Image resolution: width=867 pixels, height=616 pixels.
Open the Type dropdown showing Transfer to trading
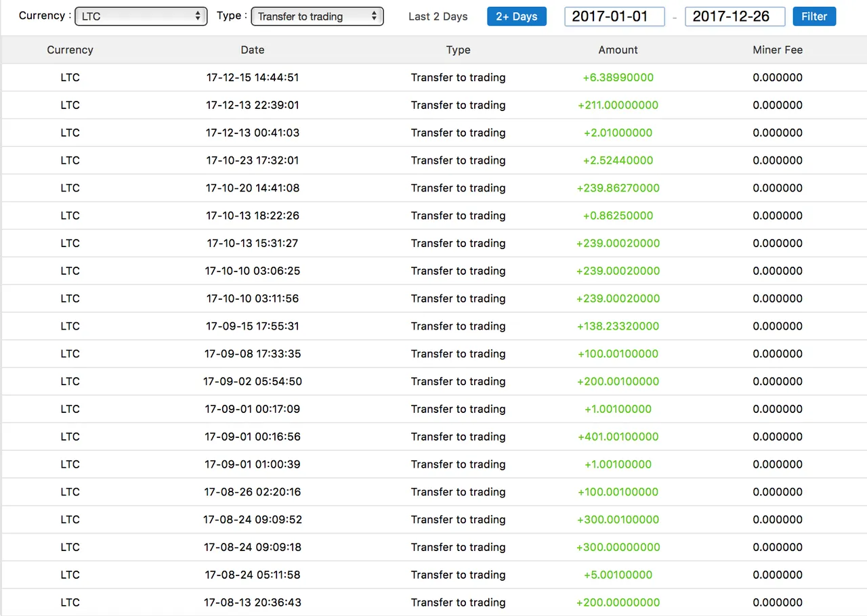[x=317, y=16]
